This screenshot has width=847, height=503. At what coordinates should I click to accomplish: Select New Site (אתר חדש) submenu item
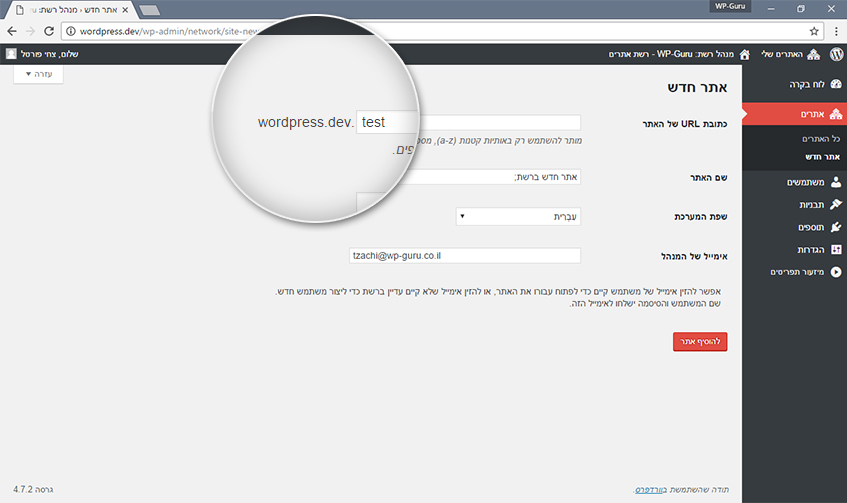pos(822,157)
